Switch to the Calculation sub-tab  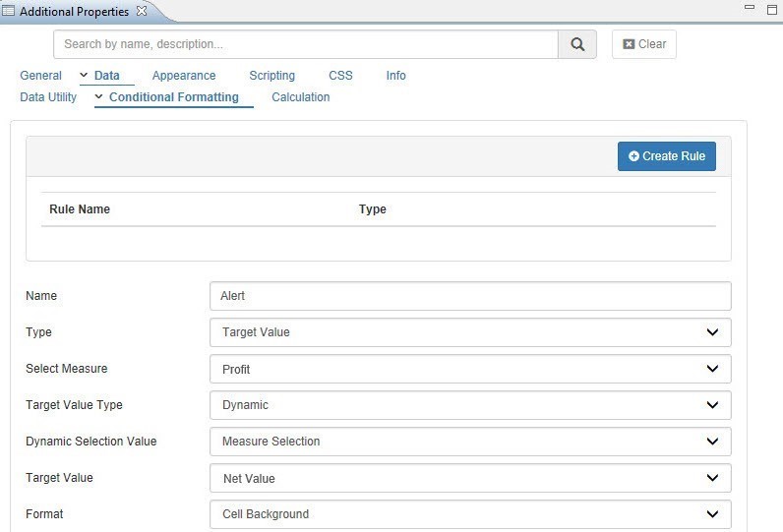(300, 97)
